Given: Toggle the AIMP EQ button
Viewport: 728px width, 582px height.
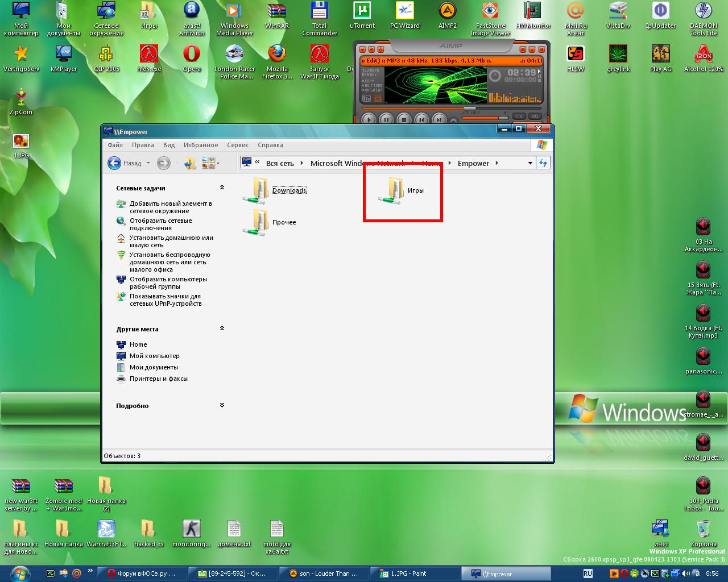Looking at the screenshot, I should 535,116.
